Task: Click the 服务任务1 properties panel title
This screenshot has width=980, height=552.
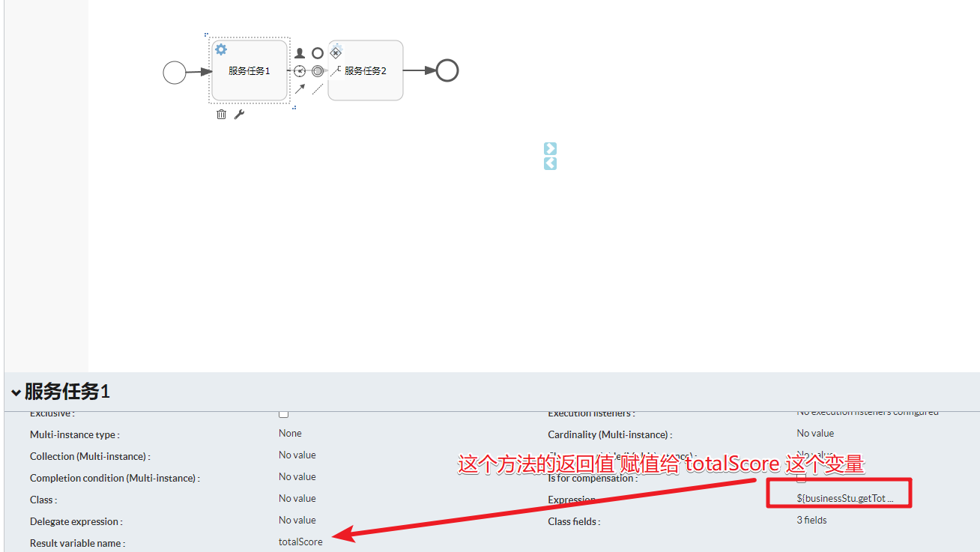Action: (67, 392)
